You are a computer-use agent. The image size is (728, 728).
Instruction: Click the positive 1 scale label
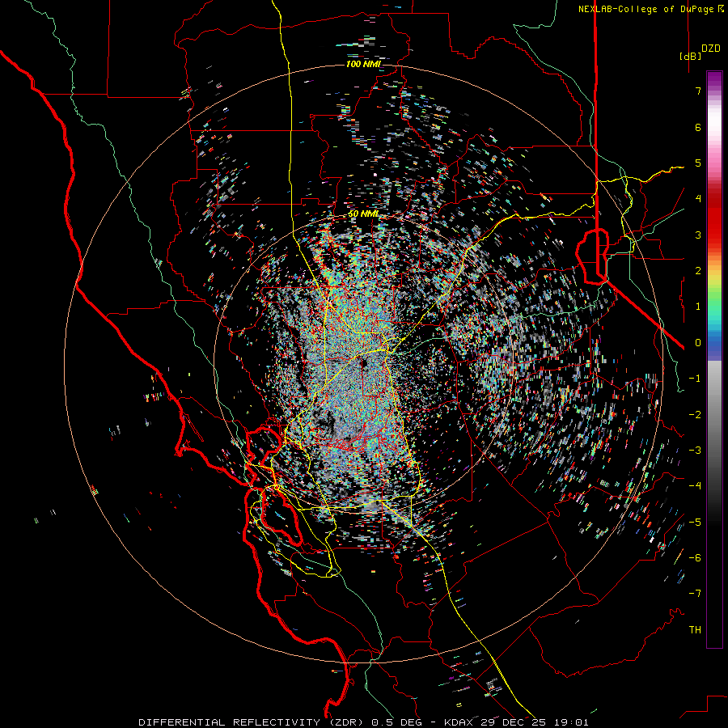[698, 307]
